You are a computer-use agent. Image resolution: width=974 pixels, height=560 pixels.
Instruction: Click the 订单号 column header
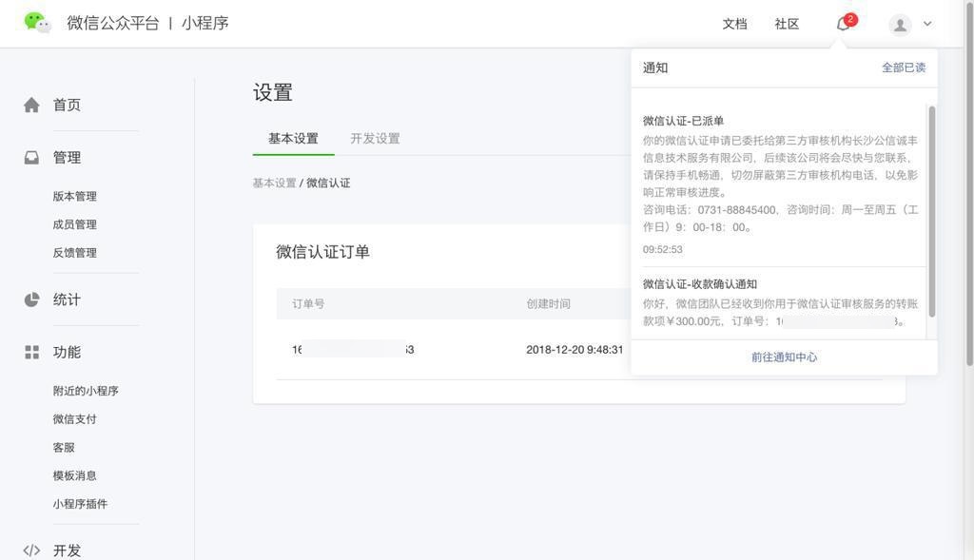tap(308, 303)
